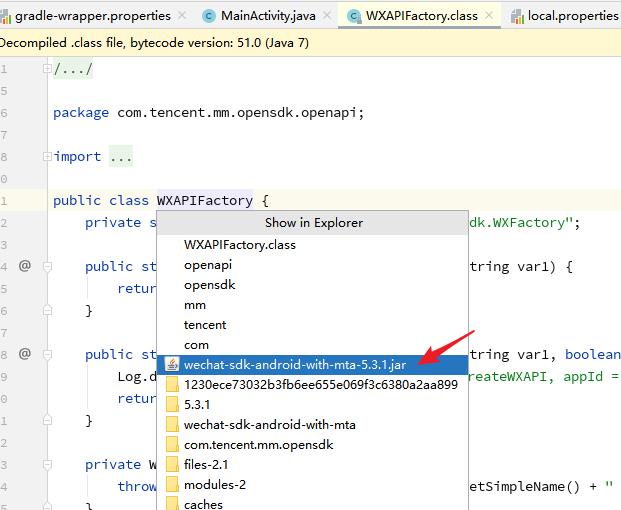Click the second annotation gutter icon
This screenshot has height=510, width=621.
pos(25,354)
